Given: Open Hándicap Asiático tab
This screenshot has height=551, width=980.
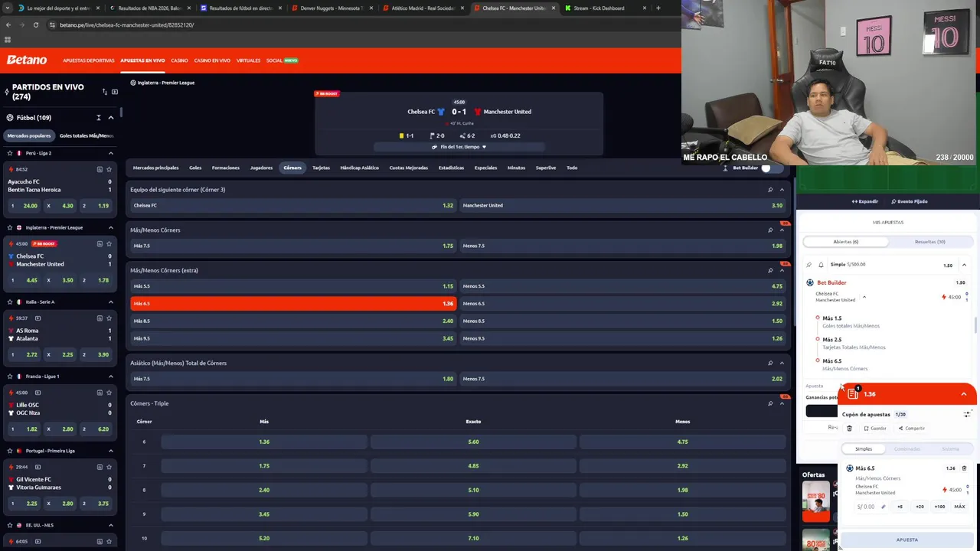Looking at the screenshot, I should click(359, 168).
